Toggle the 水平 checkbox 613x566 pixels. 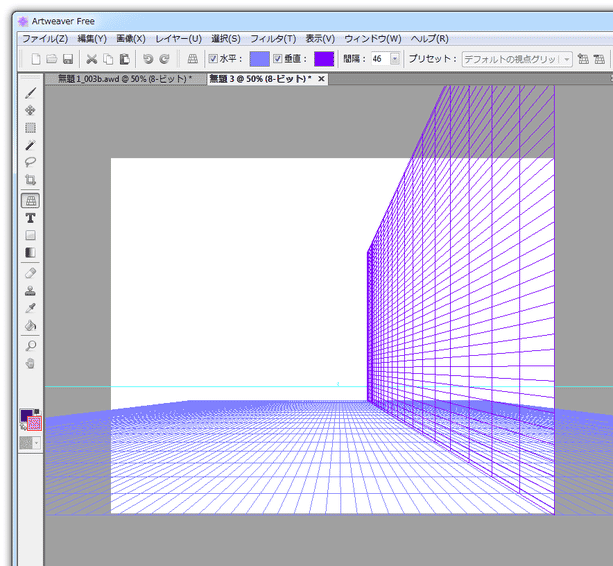click(x=213, y=59)
